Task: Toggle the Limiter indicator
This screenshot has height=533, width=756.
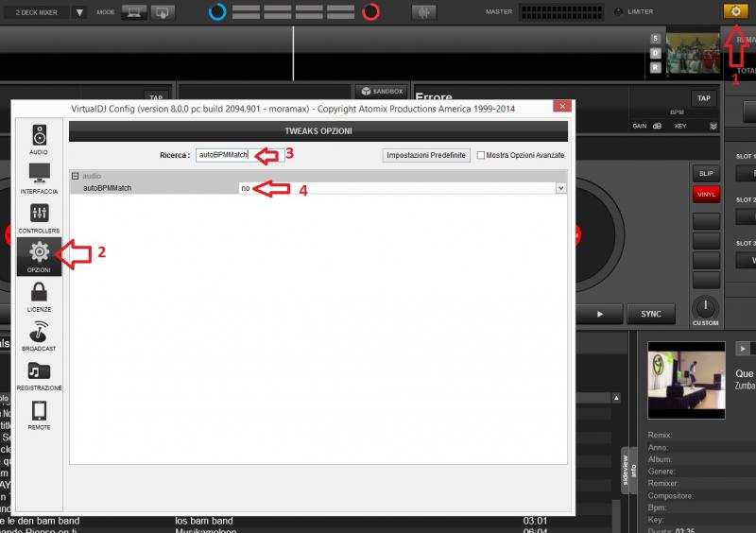Action: pyautogui.click(x=618, y=11)
